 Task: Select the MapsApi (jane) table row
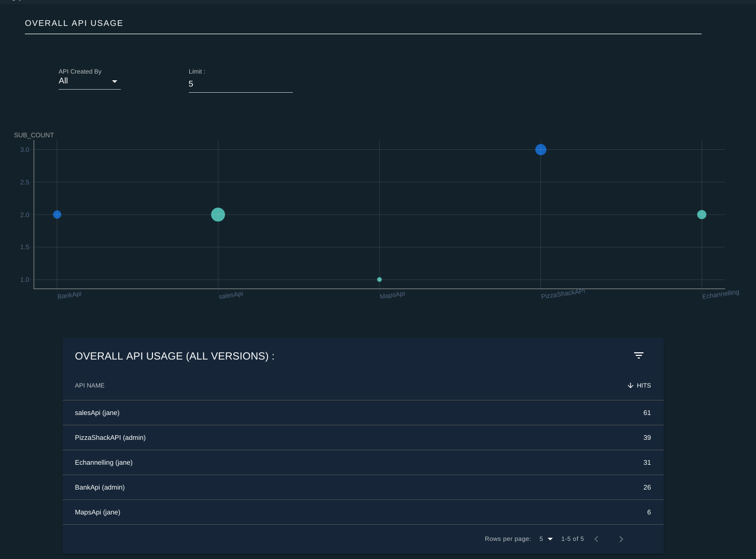363,512
